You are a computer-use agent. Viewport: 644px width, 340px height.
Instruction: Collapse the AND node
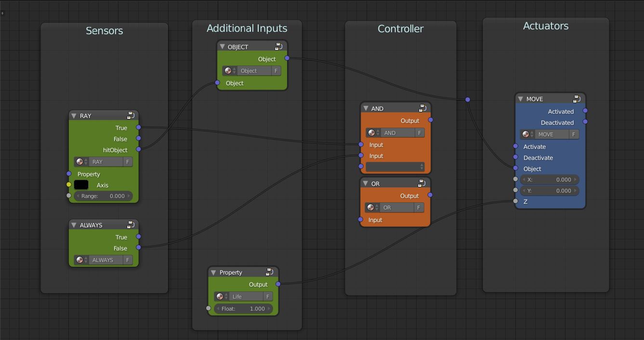[366, 108]
